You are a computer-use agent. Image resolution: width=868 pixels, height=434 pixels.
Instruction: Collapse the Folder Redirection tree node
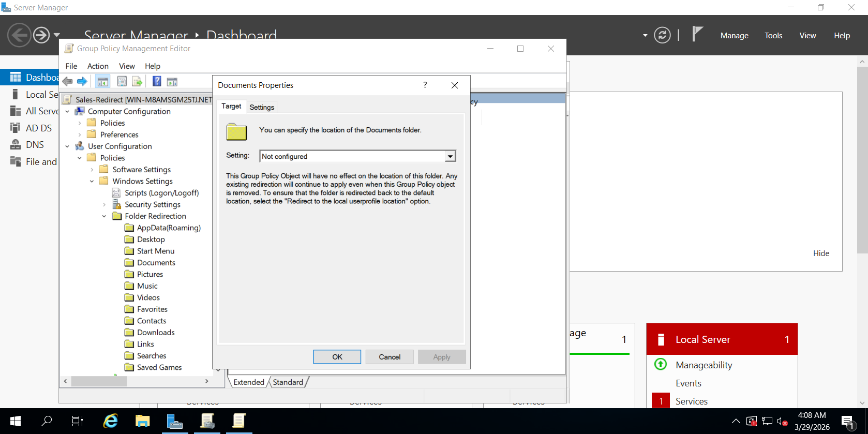104,216
